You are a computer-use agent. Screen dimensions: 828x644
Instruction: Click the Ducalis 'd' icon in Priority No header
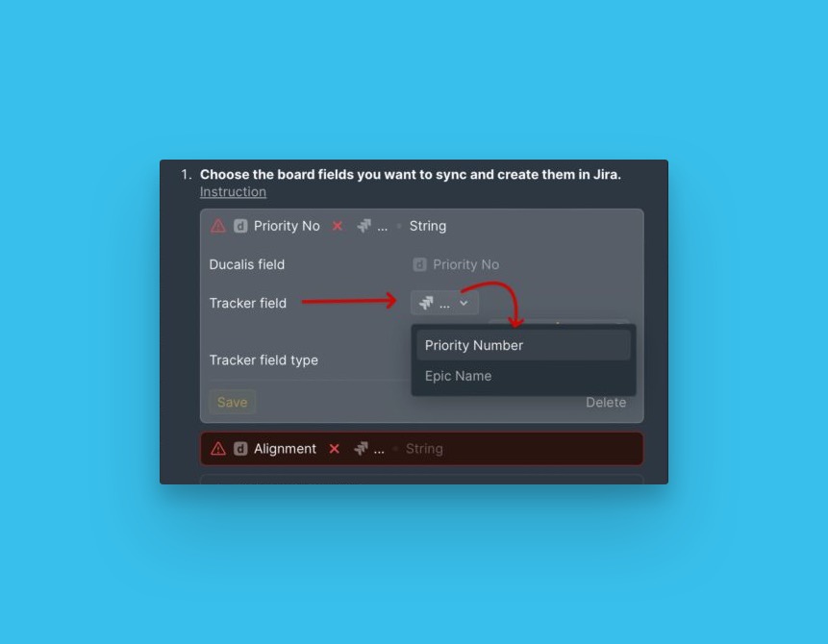[240, 226]
